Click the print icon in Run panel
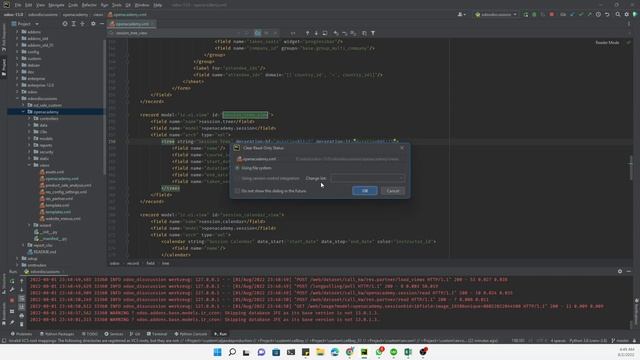This screenshot has height=360, width=640. point(22,315)
